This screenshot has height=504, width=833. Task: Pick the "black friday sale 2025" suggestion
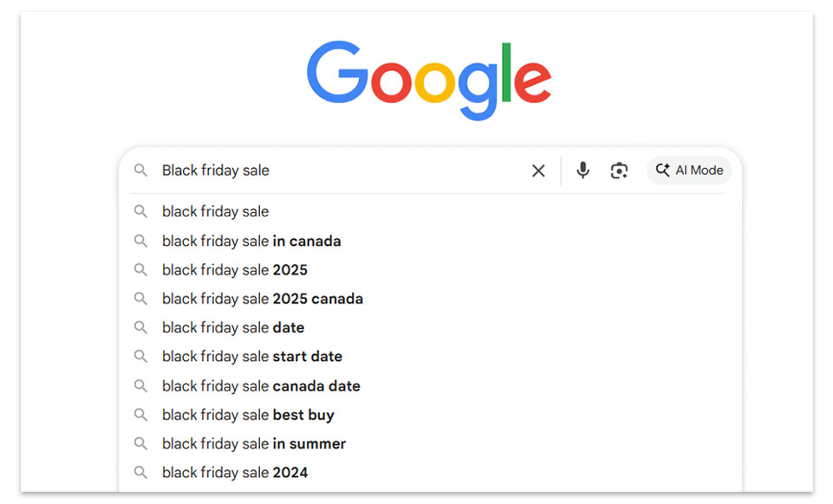point(235,269)
